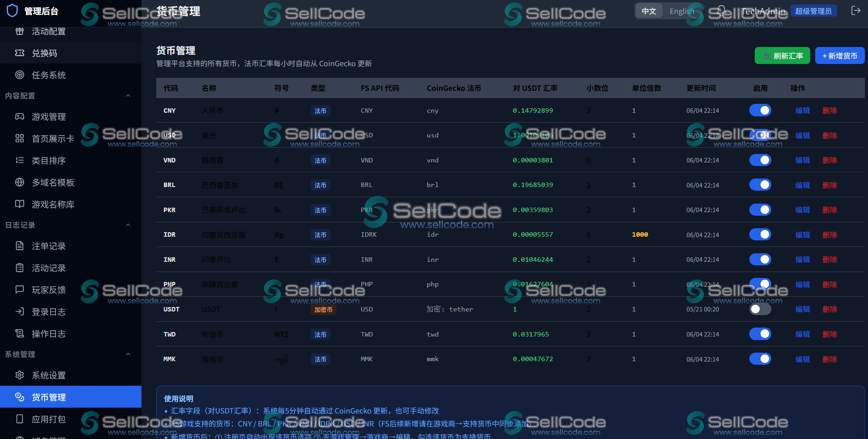
Task: Edit the IDR currency row
Action: tap(802, 235)
